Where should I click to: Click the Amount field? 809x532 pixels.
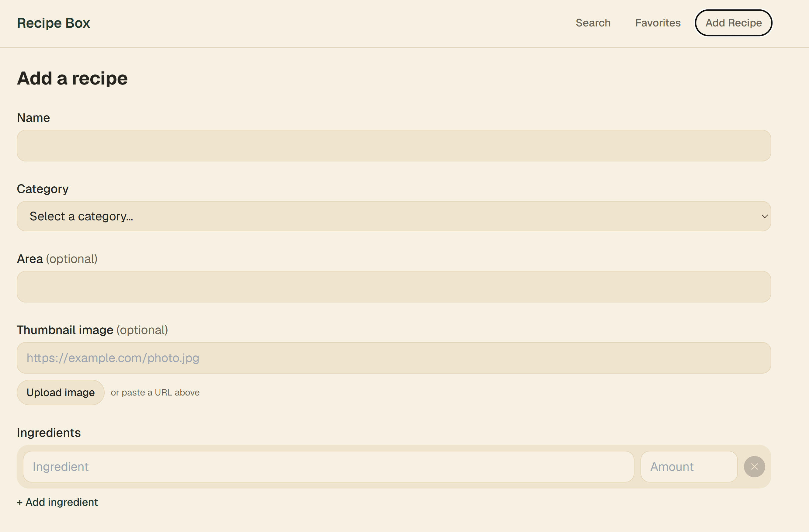point(689,466)
